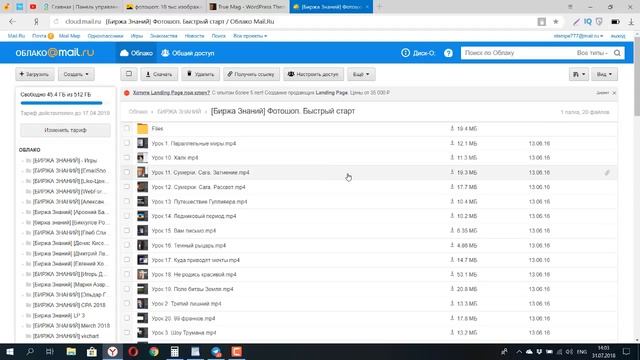Check the box for Урок 1 file
640x360 pixels.
(127, 143)
